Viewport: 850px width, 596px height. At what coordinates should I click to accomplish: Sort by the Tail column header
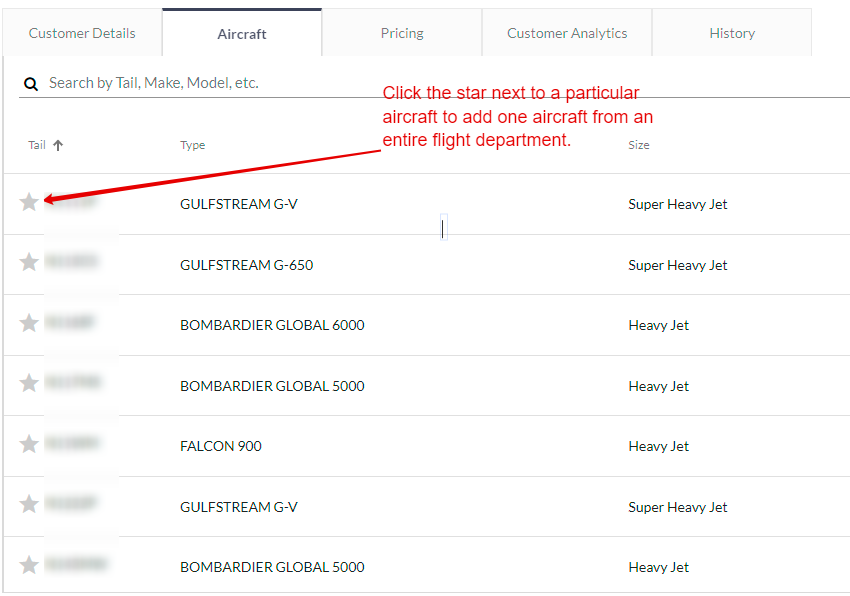point(37,145)
